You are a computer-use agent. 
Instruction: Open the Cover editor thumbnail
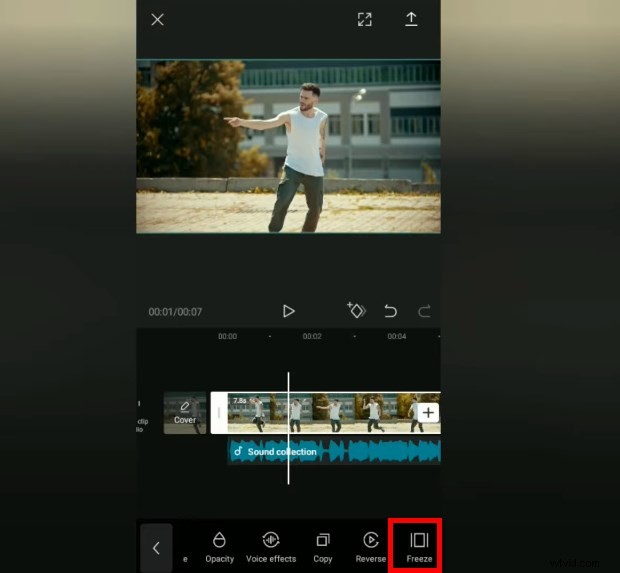point(185,413)
